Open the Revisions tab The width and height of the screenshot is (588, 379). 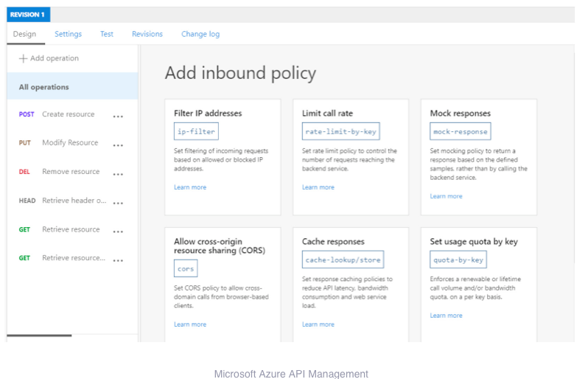point(147,34)
